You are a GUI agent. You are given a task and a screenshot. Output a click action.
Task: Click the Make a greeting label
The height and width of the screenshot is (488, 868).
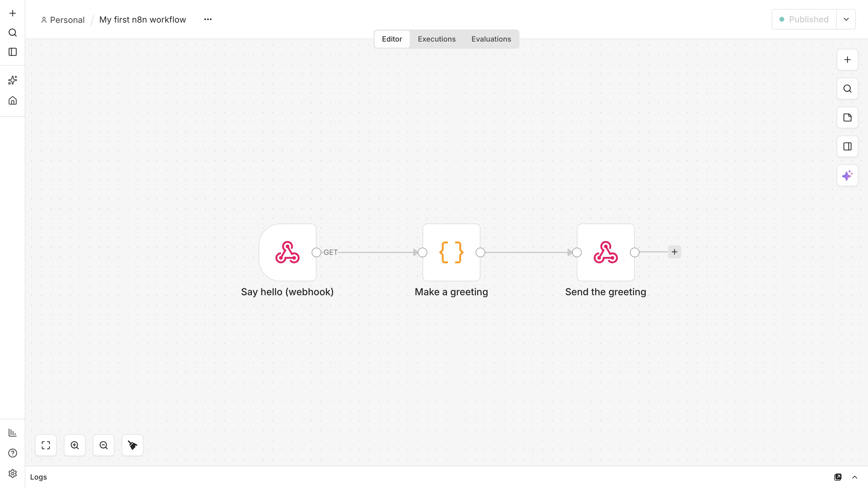451,292
